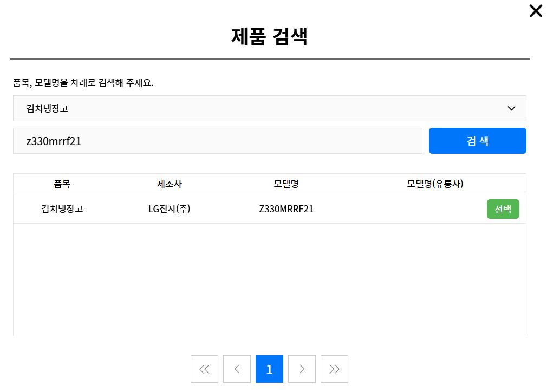The height and width of the screenshot is (392, 547).
Task: Click the 김치냉장고 cell in result row
Action: [62, 209]
